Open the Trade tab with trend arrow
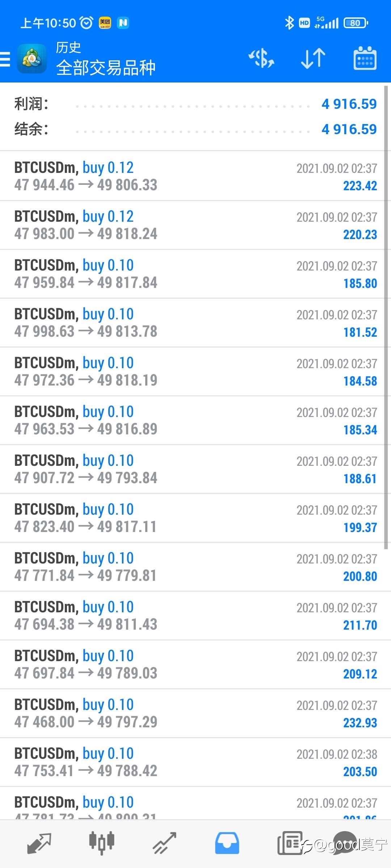Viewport: 391px width, 868px height. pyautogui.click(x=164, y=843)
